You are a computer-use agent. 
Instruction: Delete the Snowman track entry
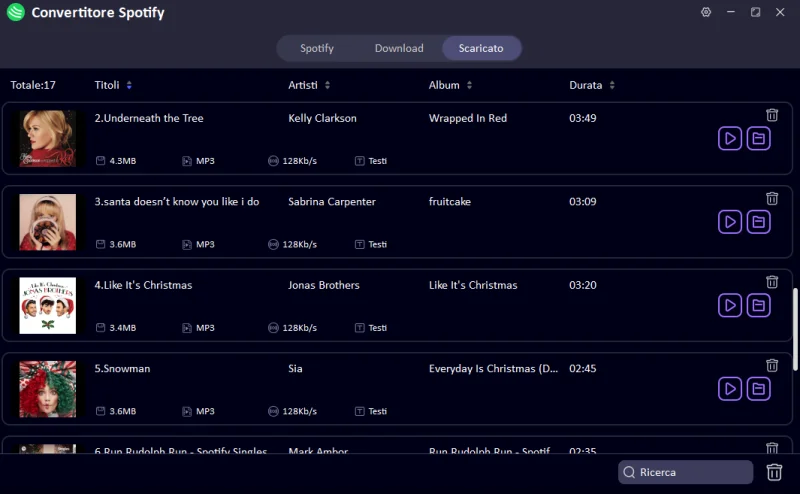tap(772, 365)
